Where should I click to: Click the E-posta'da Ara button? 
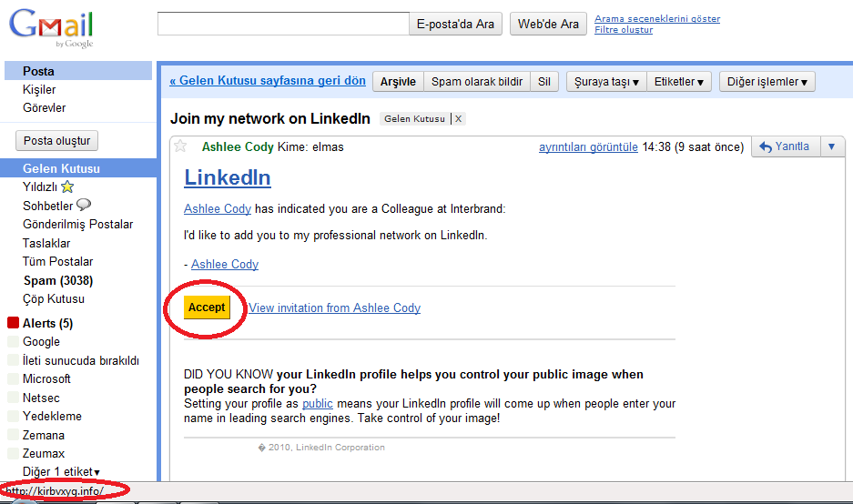[455, 24]
